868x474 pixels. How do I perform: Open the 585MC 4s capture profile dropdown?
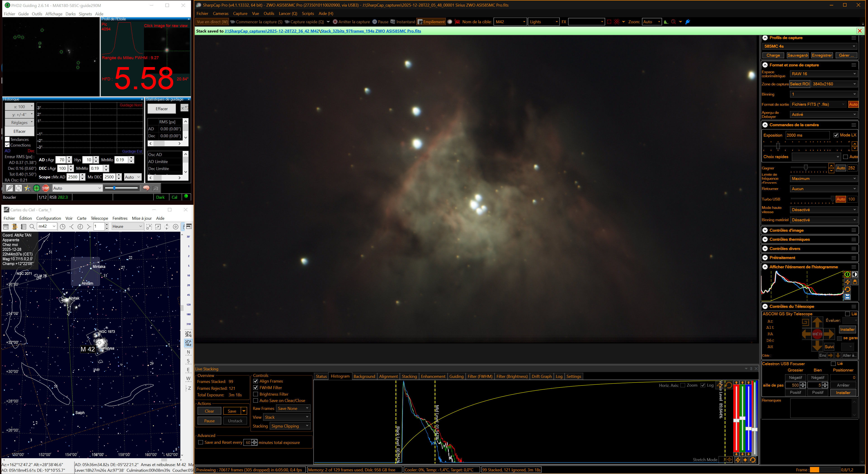809,46
